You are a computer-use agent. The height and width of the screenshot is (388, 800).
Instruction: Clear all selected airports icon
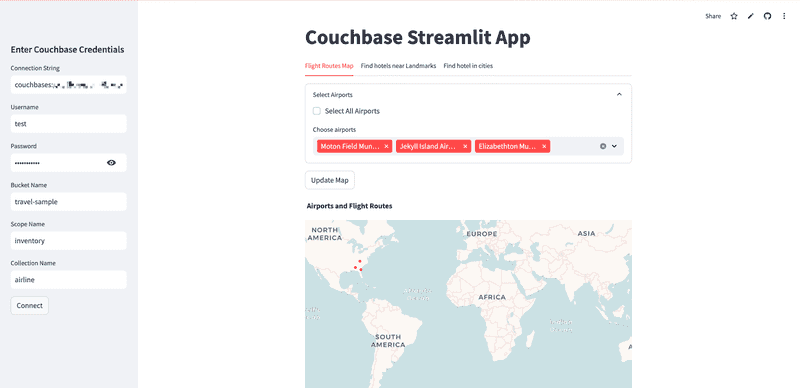pos(603,146)
